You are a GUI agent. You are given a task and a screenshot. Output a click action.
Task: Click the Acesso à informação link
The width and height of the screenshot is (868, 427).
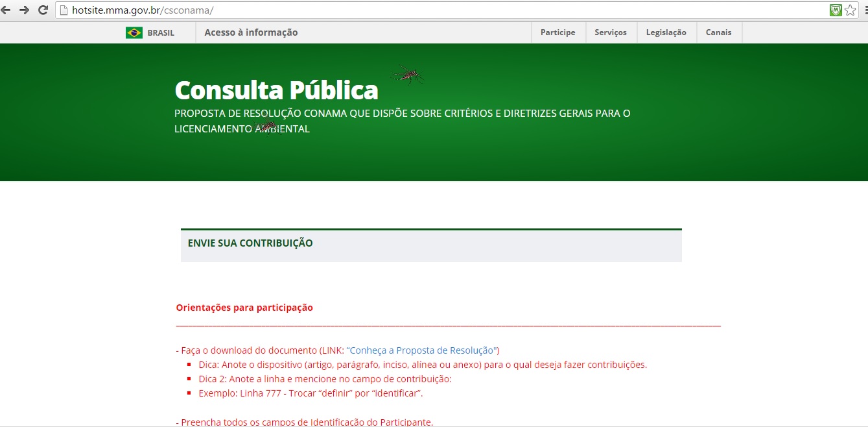point(251,32)
